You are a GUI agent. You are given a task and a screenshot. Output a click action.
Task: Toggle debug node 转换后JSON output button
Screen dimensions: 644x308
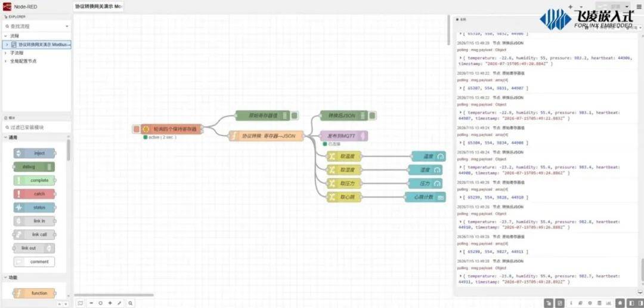[372, 116]
